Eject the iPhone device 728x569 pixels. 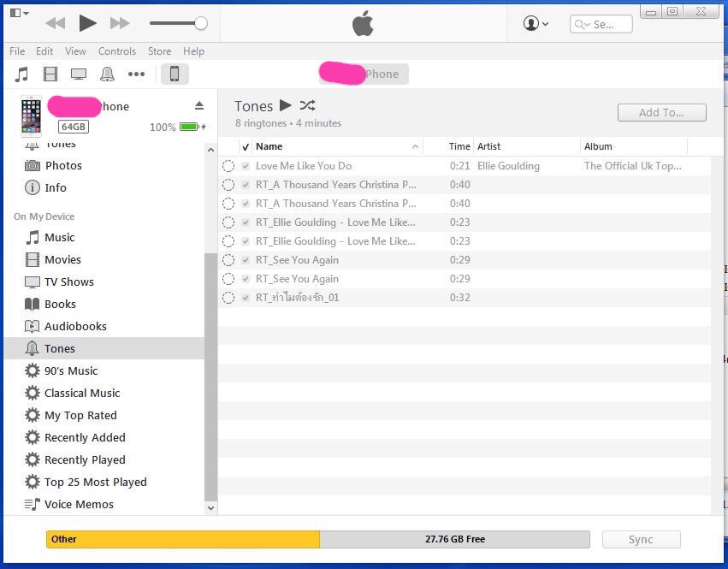[x=199, y=106]
